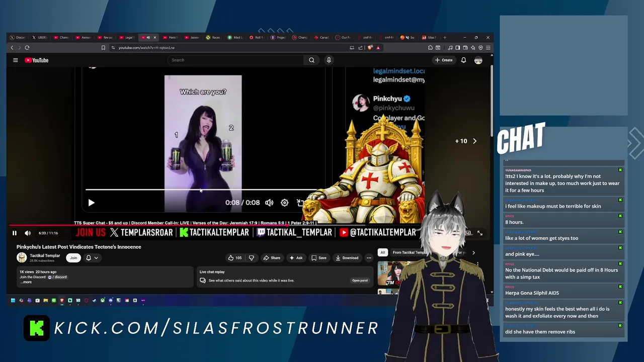Bookmark this page with the bookmark icon

[x=103, y=48]
